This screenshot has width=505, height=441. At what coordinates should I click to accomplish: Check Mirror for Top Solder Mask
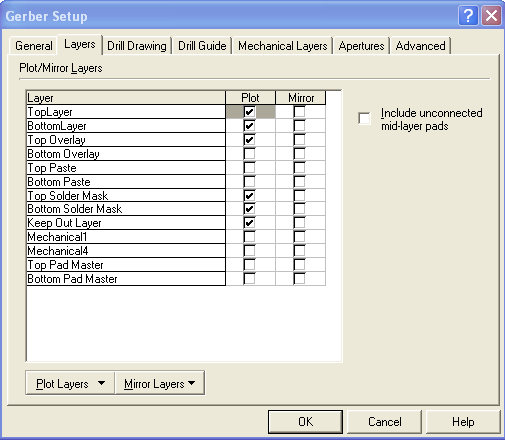299,195
